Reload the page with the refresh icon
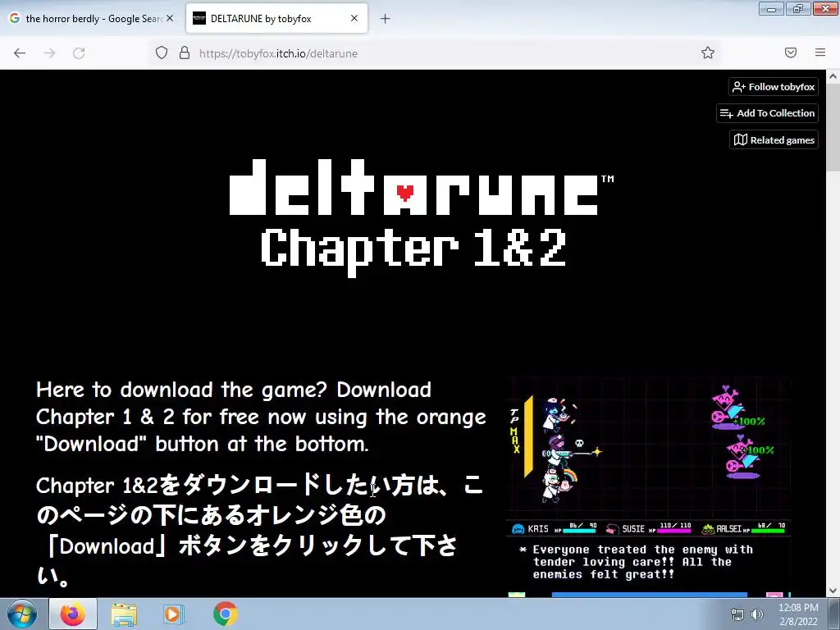The image size is (840, 630). coord(79,53)
